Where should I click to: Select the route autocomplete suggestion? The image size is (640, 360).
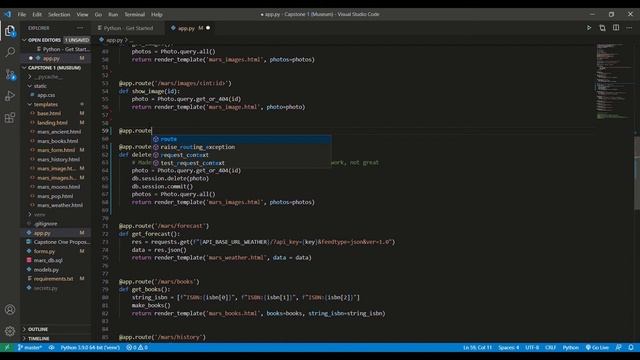pyautogui.click(x=242, y=139)
